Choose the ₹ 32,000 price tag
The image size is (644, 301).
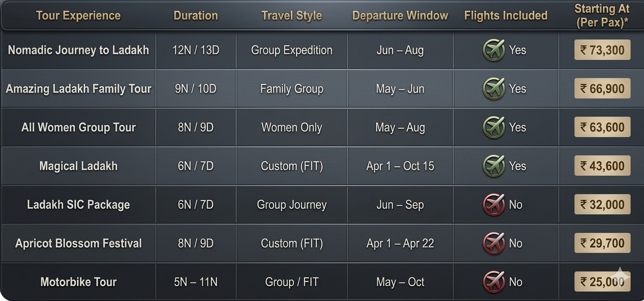pyautogui.click(x=602, y=205)
